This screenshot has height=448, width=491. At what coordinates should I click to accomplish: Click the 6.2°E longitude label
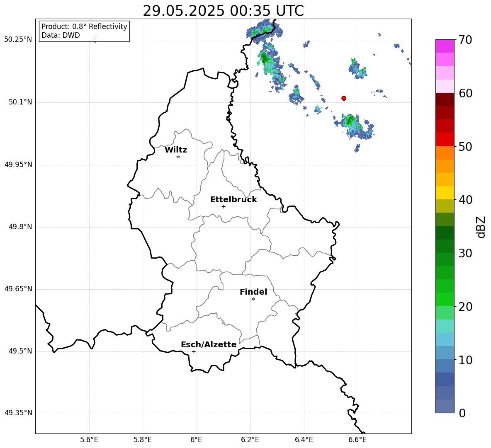coord(250,440)
